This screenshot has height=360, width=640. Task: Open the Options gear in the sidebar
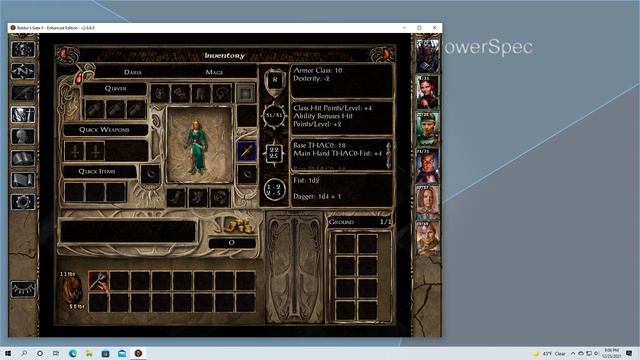click(23, 202)
